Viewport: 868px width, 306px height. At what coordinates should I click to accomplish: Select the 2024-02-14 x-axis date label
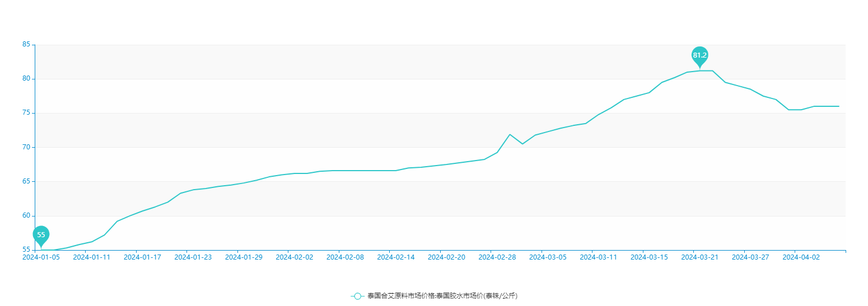(396, 257)
